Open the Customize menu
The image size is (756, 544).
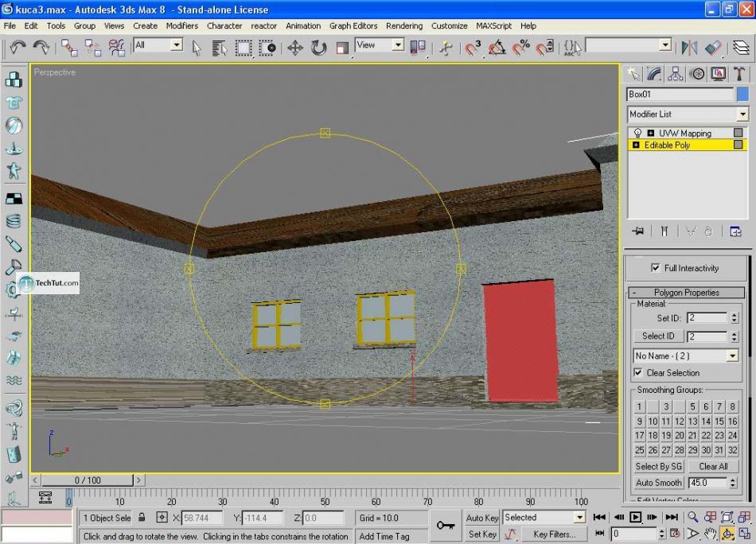(x=450, y=25)
